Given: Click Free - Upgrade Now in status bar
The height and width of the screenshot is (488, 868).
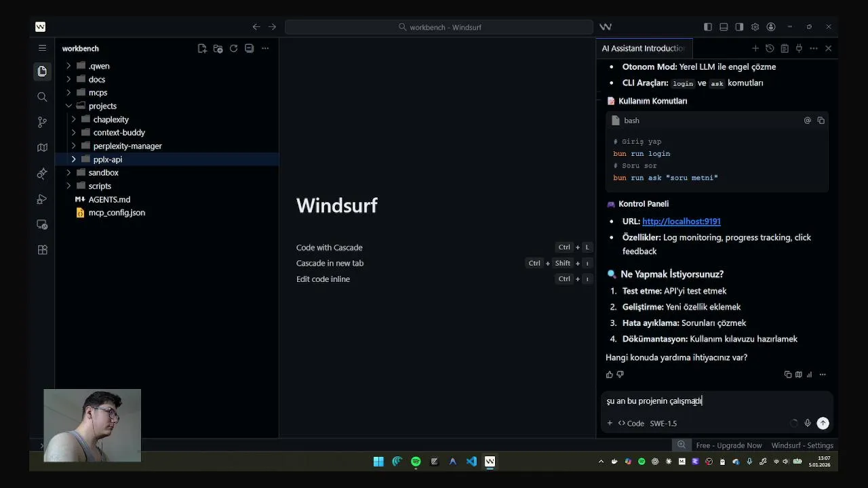Looking at the screenshot, I should pos(728,445).
